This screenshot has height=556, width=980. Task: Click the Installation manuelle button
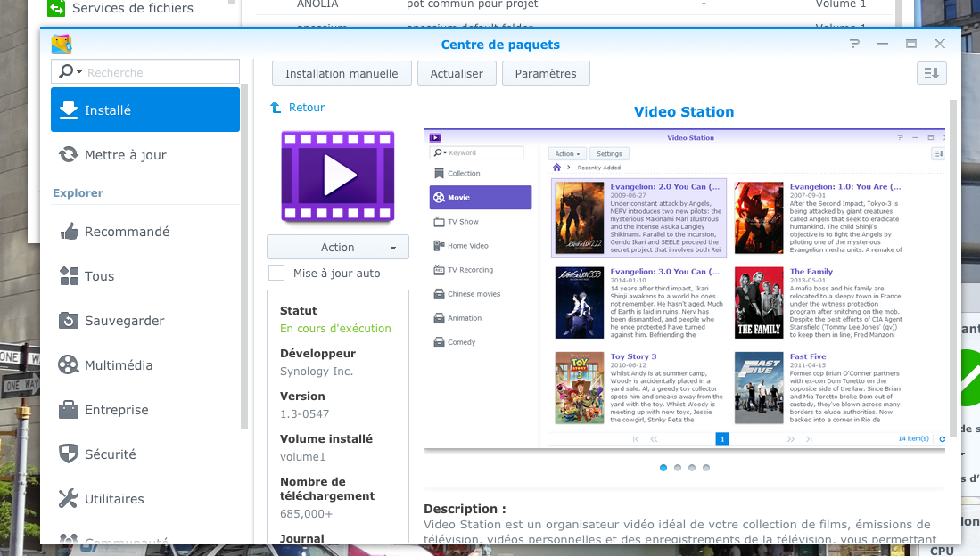tap(342, 73)
